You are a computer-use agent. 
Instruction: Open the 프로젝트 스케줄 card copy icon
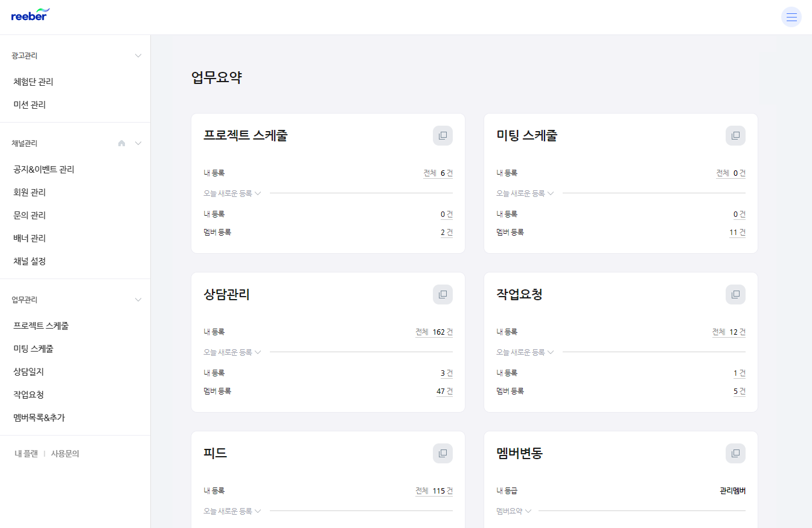point(443,136)
